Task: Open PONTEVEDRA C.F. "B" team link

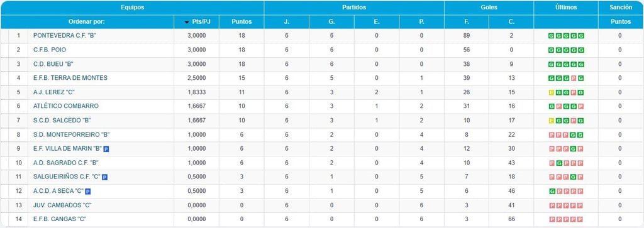Action: [x=65, y=36]
